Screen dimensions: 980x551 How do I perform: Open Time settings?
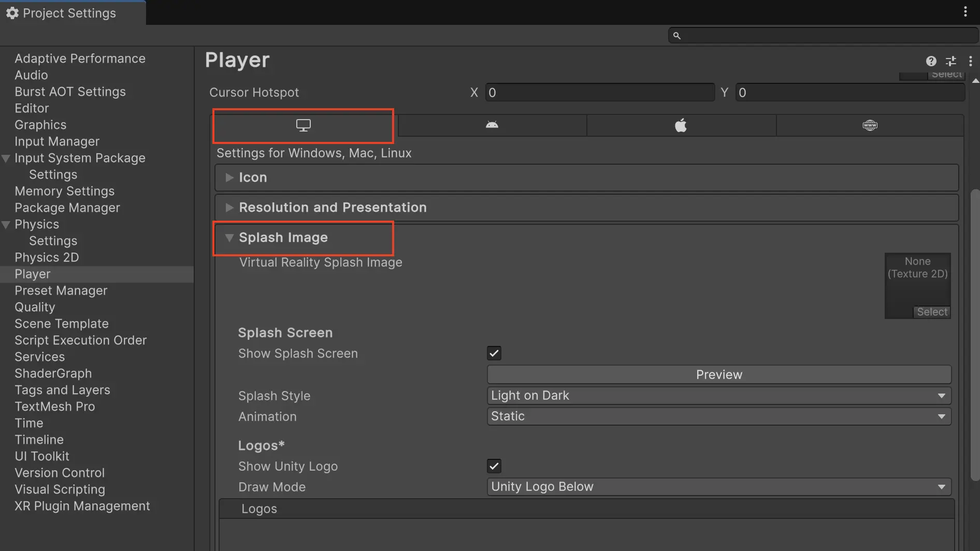point(28,423)
